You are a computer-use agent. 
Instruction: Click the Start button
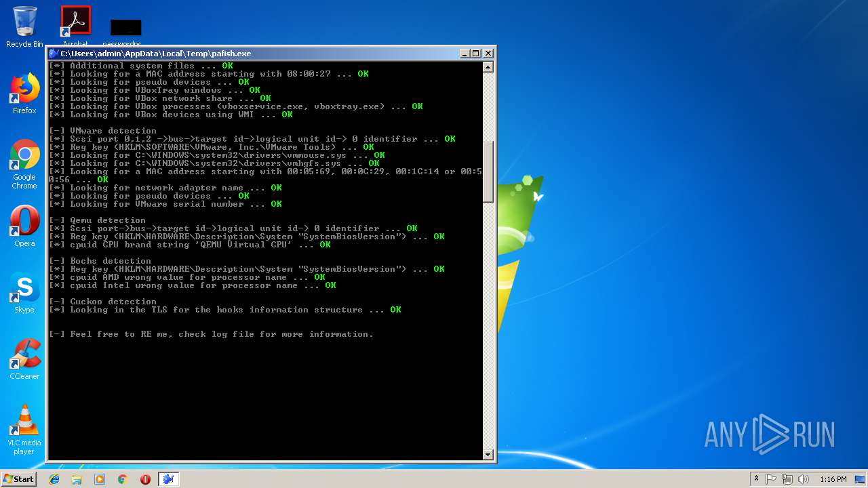pyautogui.click(x=18, y=479)
